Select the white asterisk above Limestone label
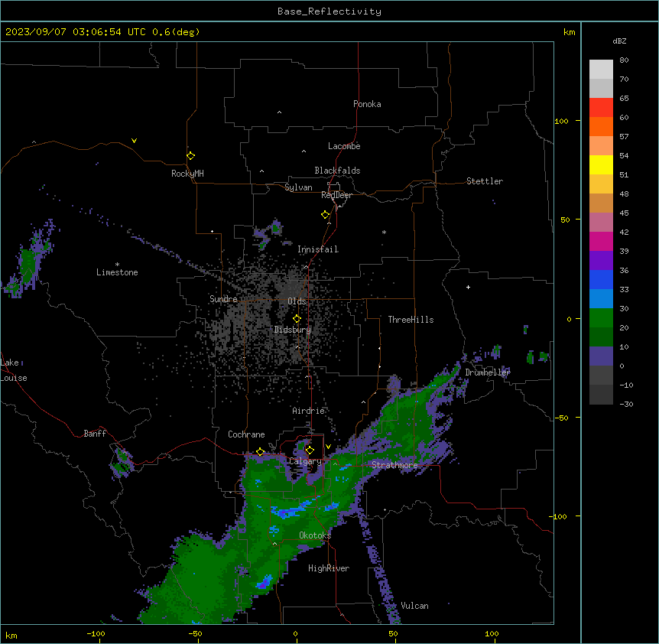 click(x=117, y=265)
